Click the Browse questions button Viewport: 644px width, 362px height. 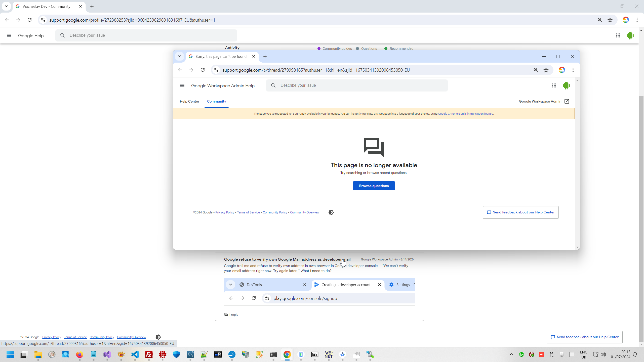point(374,186)
